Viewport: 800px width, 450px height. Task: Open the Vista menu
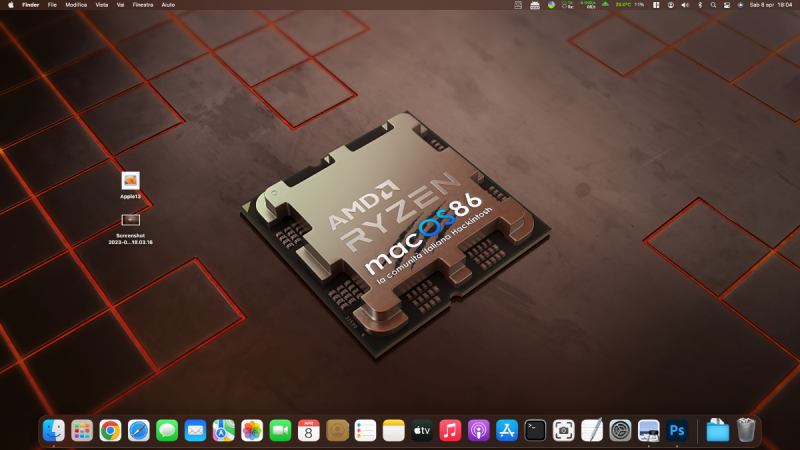pyautogui.click(x=102, y=5)
